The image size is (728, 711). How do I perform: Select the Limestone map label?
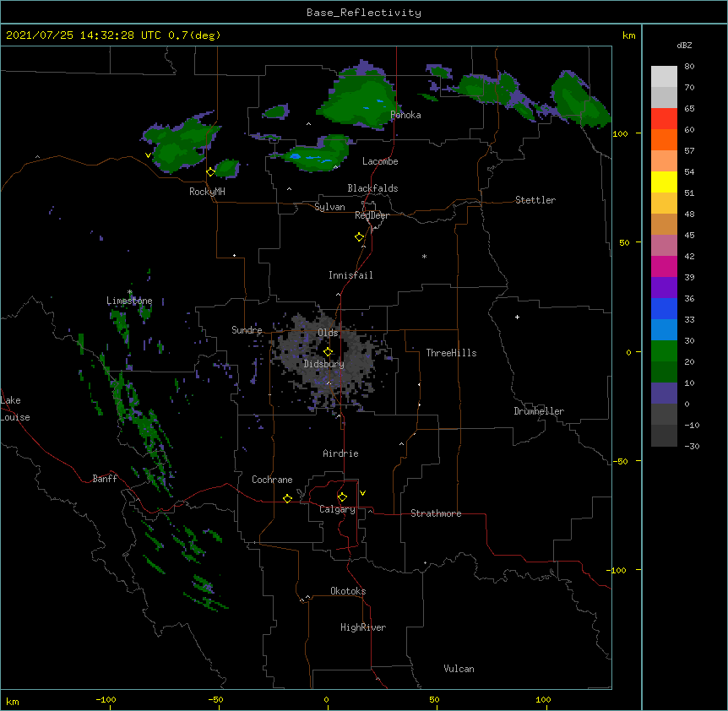pyautogui.click(x=129, y=301)
